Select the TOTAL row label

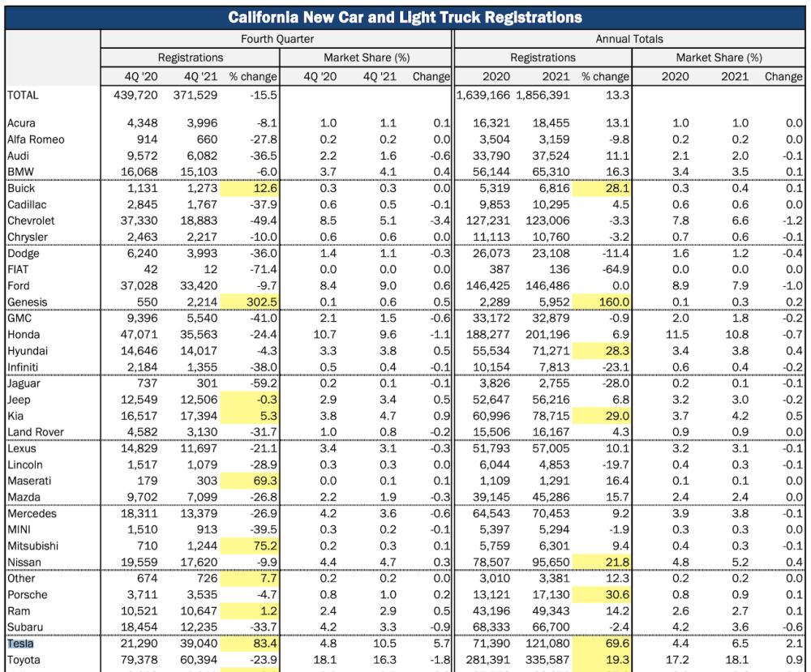23,95
